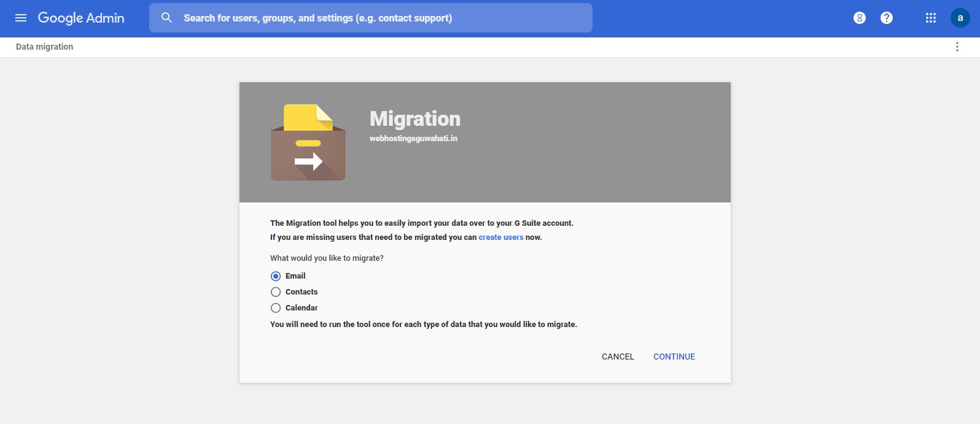Open the hourglass tasks icon

[x=860, y=18]
